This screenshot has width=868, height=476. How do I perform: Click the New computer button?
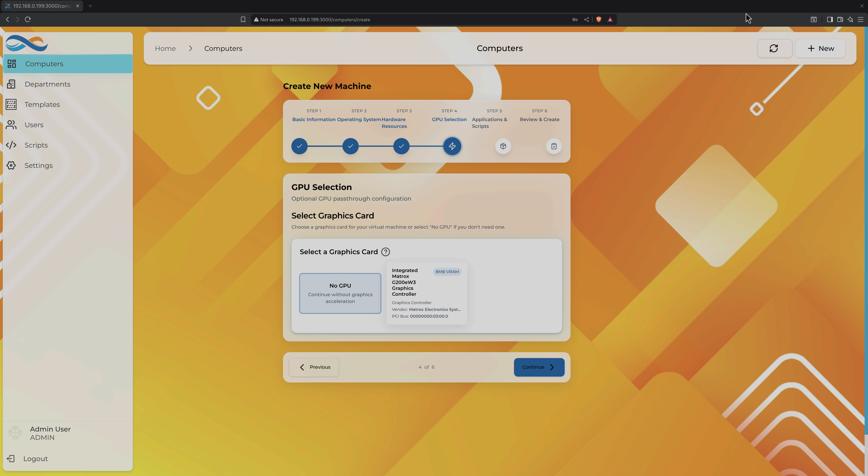pyautogui.click(x=820, y=49)
